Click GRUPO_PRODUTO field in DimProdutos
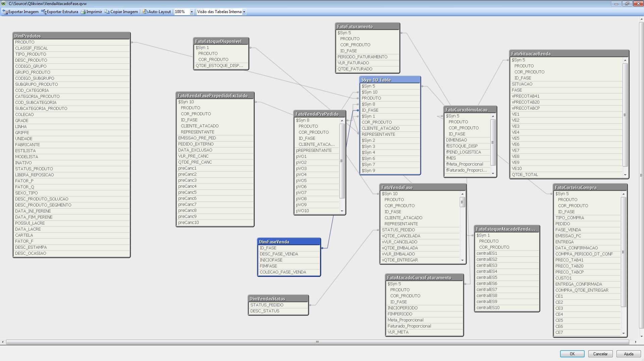The height and width of the screenshot is (361, 644). tap(71, 72)
